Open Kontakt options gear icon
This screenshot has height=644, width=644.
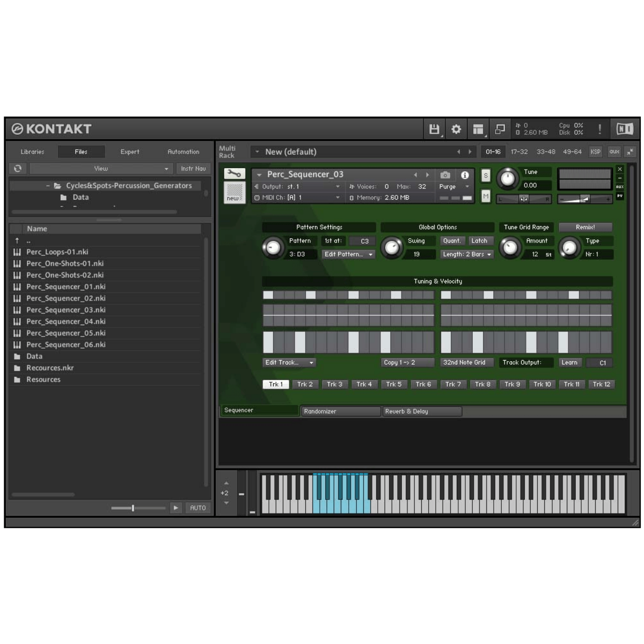(456, 129)
